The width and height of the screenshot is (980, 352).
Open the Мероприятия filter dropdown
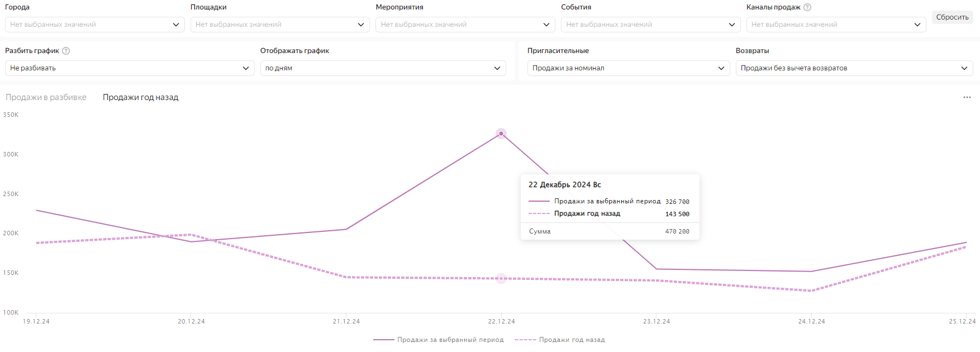click(465, 25)
